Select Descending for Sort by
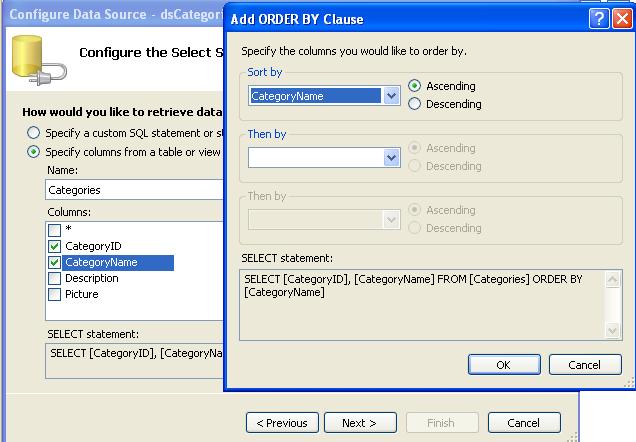 pyautogui.click(x=415, y=104)
